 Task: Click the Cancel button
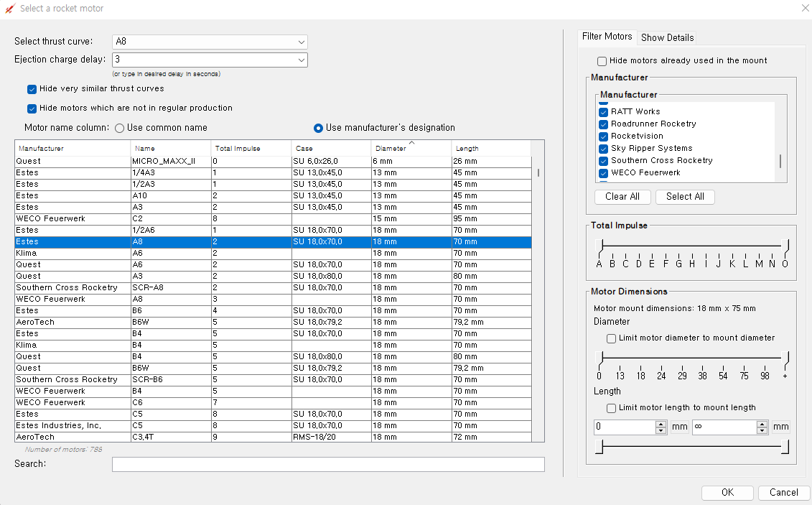783,493
